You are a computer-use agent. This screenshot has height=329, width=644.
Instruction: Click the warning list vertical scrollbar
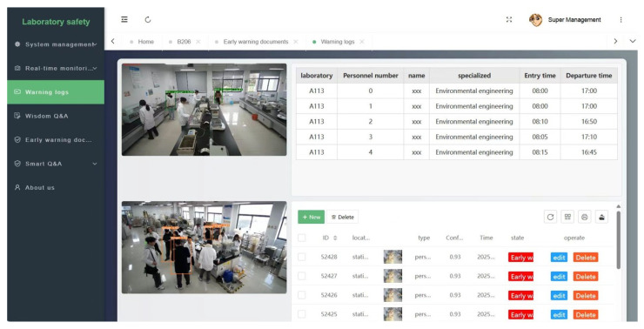coord(619,239)
